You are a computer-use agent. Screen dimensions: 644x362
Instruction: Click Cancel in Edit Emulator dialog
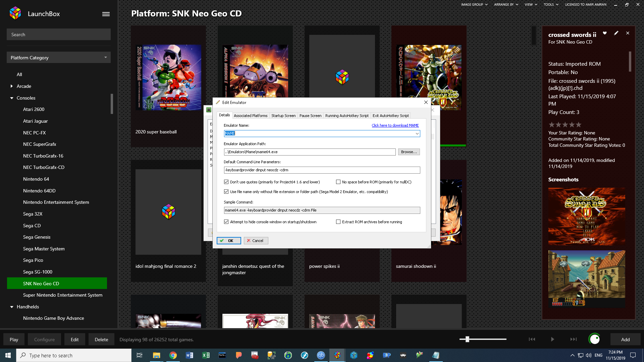(x=256, y=241)
